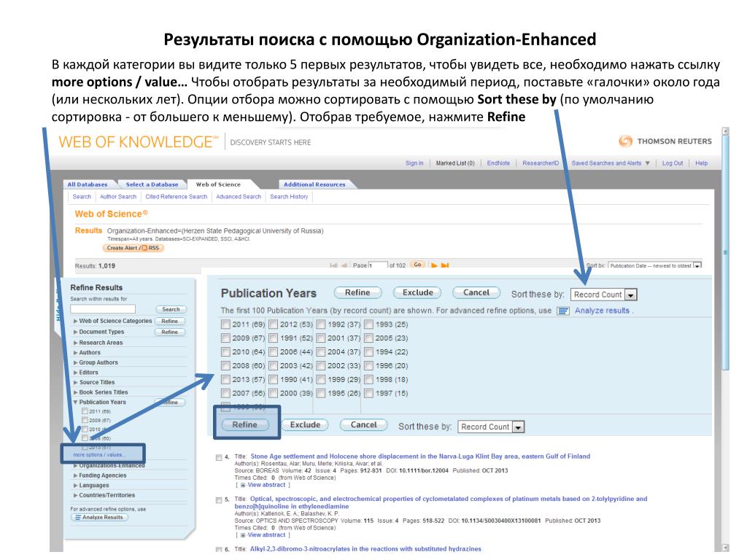Viewport: 747px width, 560px height.
Task: Expand the Languages refine section
Action: 75,485
